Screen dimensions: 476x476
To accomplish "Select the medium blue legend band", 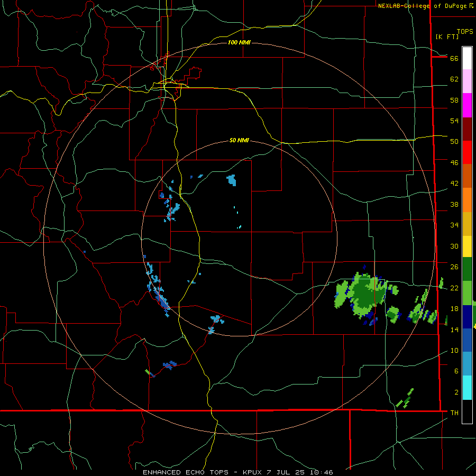I will (467, 340).
